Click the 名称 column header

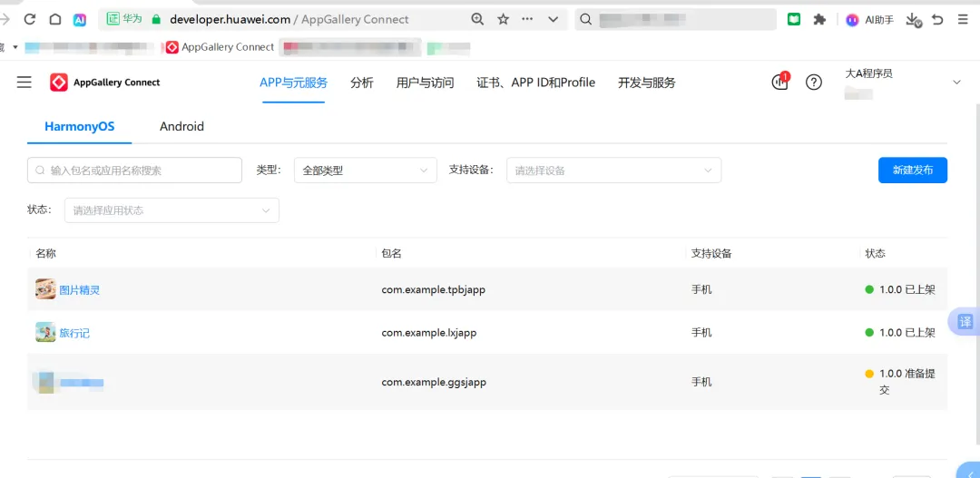(45, 253)
